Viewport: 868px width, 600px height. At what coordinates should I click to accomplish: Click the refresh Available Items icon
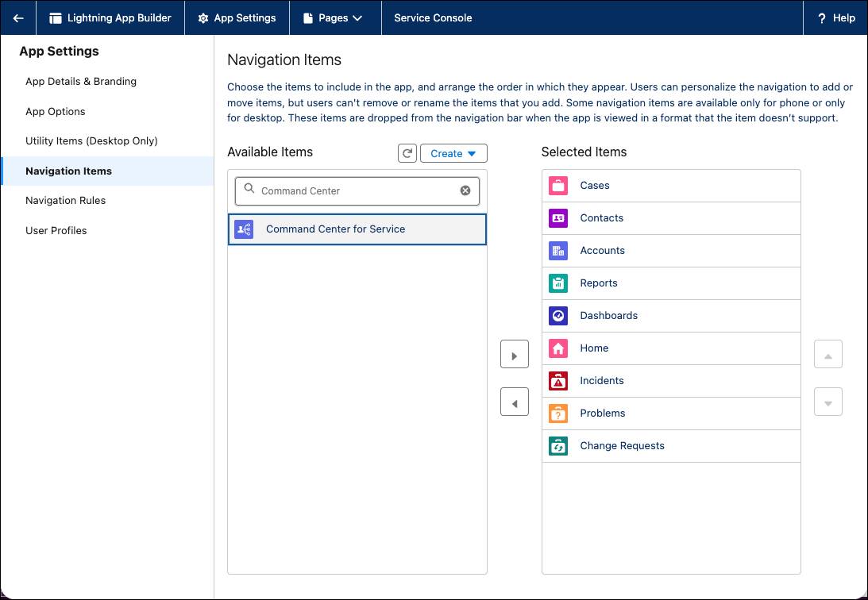(407, 153)
